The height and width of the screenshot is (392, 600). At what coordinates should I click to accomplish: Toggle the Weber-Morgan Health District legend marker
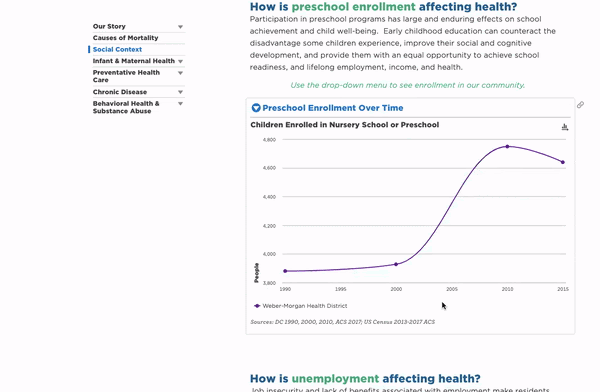[x=257, y=306]
